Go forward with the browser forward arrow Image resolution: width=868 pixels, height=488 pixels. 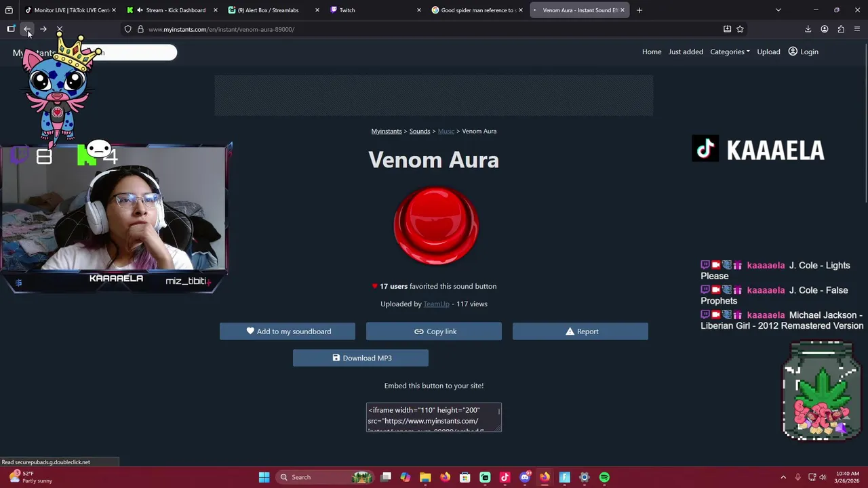(43, 29)
